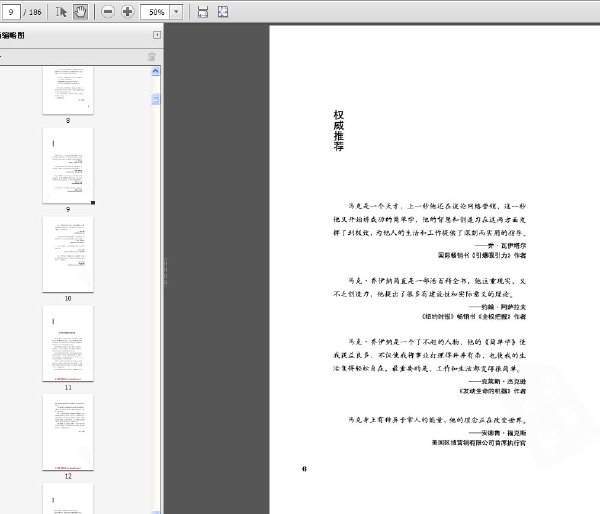Click the 50% zoom level field
The width and height of the screenshot is (600, 514).
coord(155,12)
